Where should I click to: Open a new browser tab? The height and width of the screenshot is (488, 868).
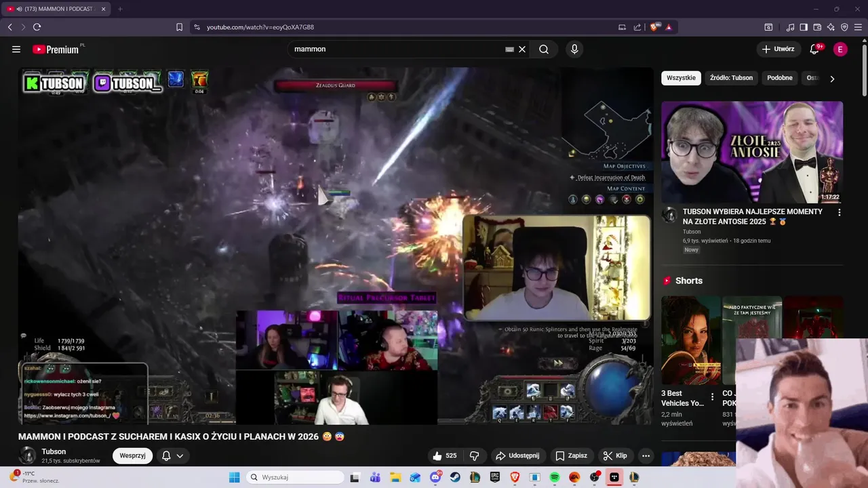120,9
